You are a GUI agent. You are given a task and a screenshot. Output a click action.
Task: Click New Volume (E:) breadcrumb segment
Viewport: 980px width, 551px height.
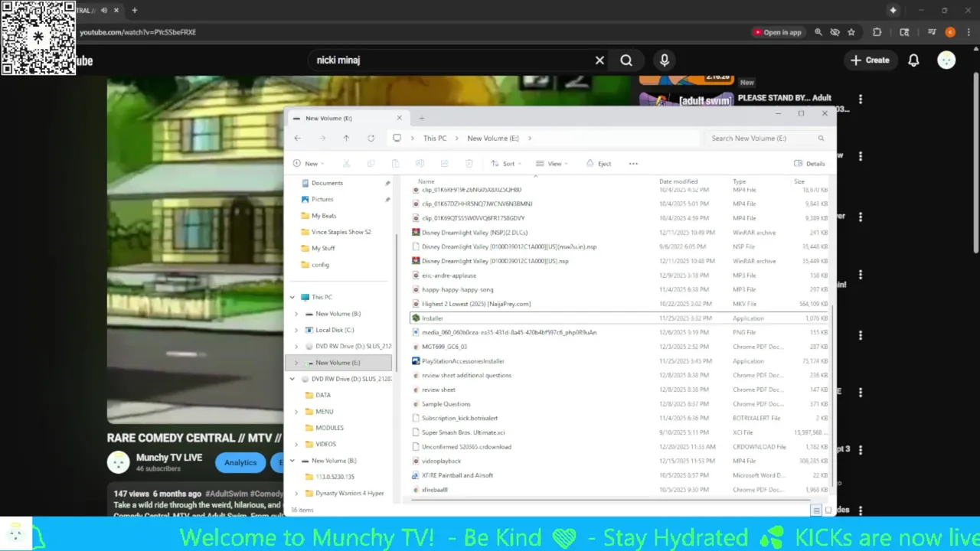(493, 139)
